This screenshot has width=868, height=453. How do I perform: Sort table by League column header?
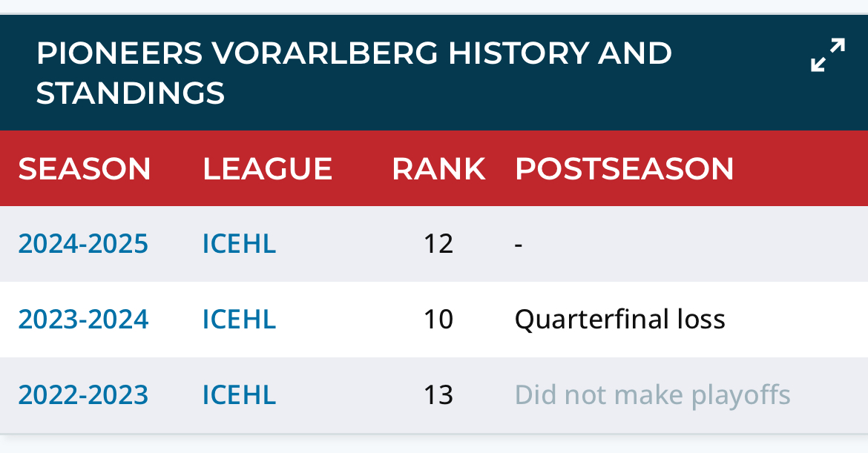click(x=267, y=169)
